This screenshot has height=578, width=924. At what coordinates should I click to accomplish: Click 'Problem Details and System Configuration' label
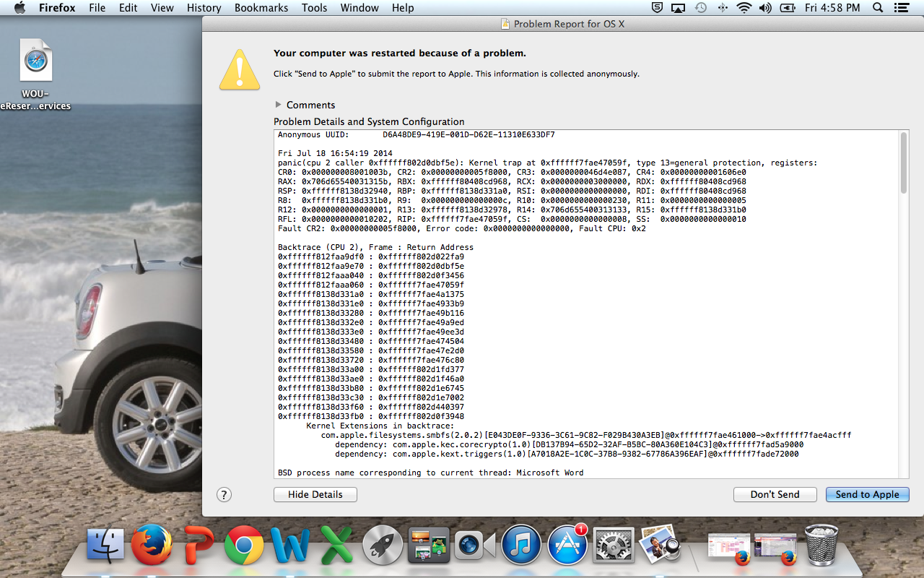(x=369, y=121)
